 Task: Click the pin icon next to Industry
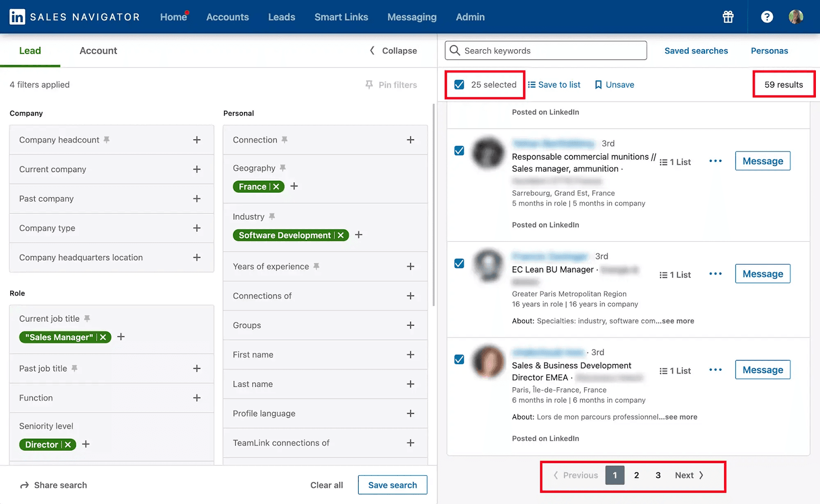[272, 217]
